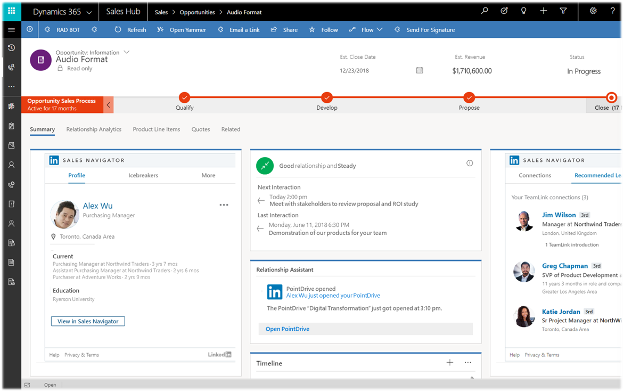The width and height of the screenshot is (624, 392).
Task: Switch to the Summary tab
Action: (x=42, y=129)
